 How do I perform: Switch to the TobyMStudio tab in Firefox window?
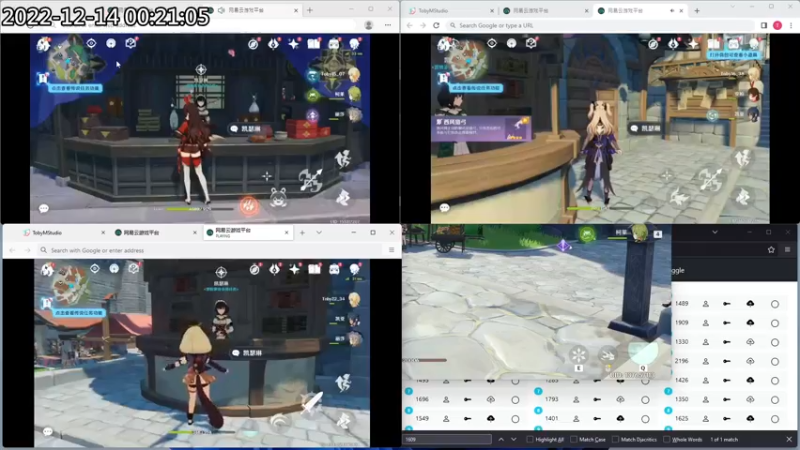[x=63, y=233]
